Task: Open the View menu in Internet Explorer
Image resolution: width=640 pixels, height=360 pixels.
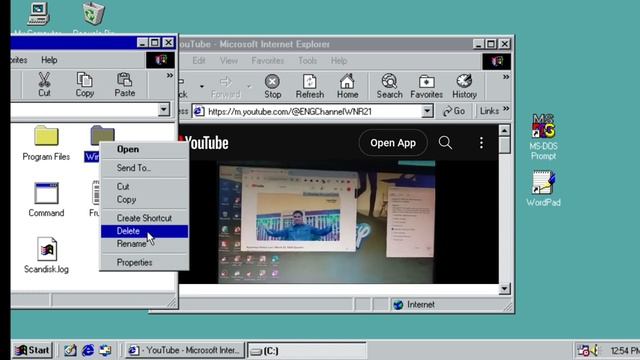Action: (229, 60)
